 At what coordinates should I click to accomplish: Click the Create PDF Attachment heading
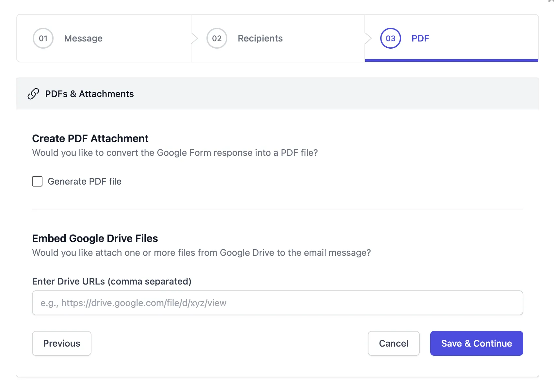click(x=90, y=139)
